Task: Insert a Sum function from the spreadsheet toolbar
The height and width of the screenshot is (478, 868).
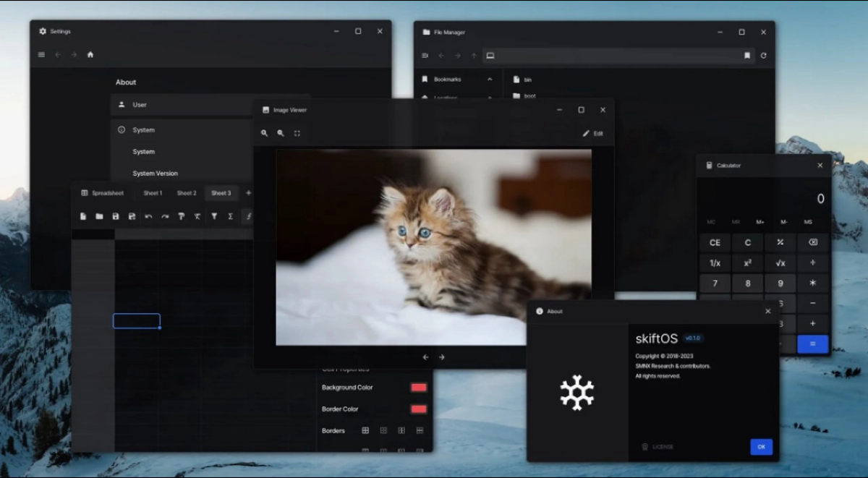Action: [x=229, y=215]
